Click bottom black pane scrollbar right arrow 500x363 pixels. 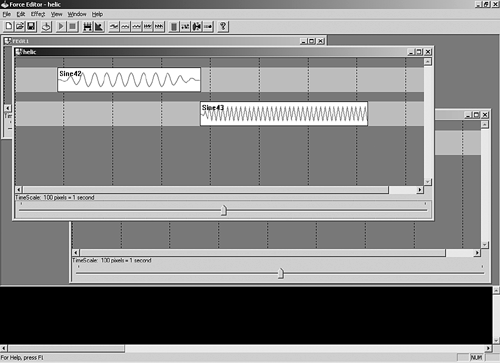point(488,348)
